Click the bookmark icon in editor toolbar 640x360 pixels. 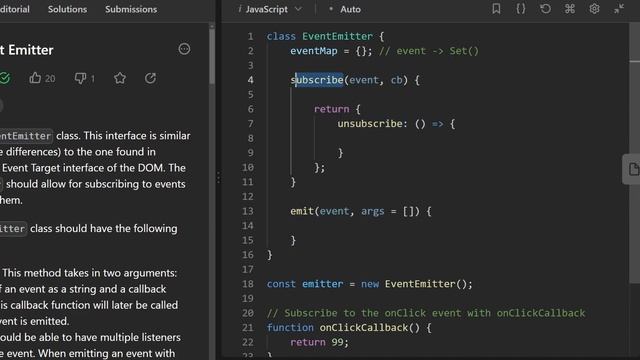pos(496,9)
